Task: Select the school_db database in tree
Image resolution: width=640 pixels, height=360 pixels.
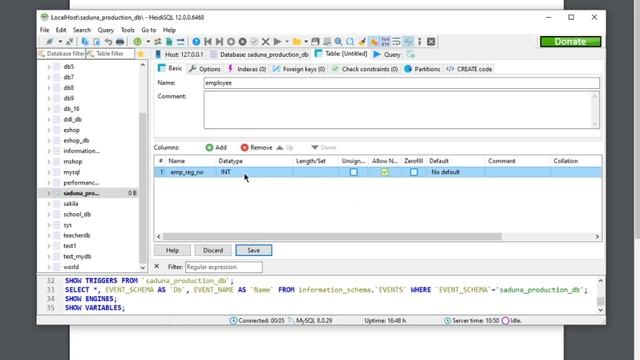Action: coord(77,214)
